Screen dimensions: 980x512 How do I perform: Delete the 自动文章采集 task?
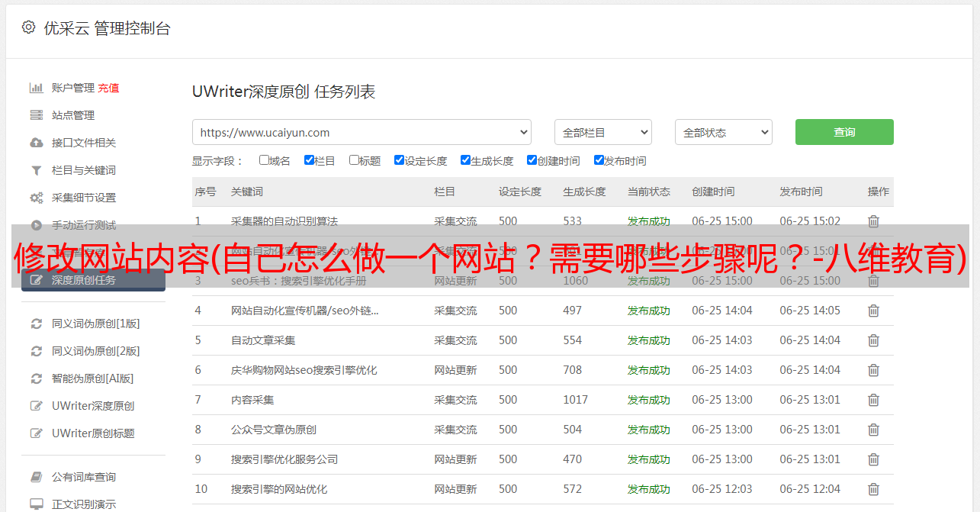point(874,340)
